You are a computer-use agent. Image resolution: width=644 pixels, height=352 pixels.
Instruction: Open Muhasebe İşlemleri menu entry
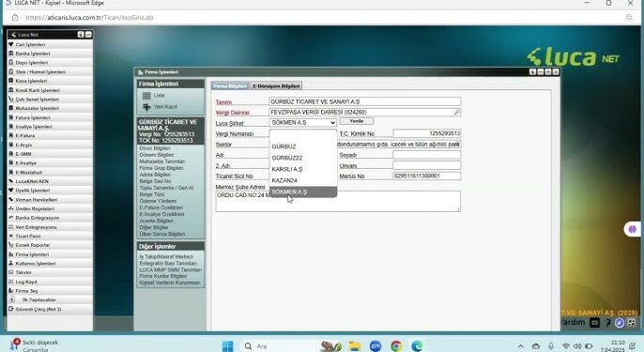(x=50, y=109)
